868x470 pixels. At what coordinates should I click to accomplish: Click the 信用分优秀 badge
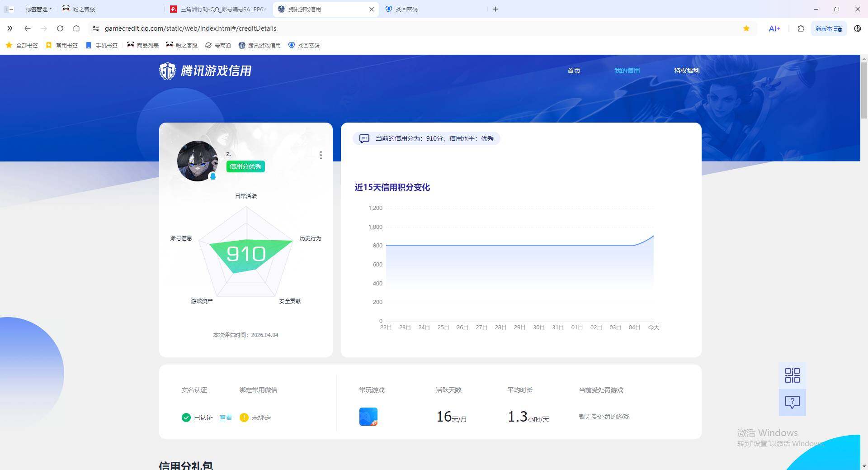(245, 166)
